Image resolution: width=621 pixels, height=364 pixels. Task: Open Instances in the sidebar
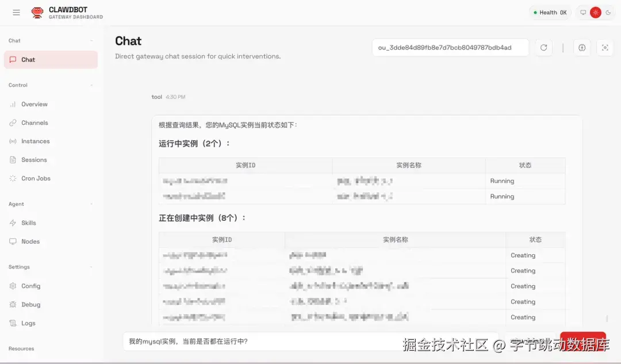click(x=51, y=141)
